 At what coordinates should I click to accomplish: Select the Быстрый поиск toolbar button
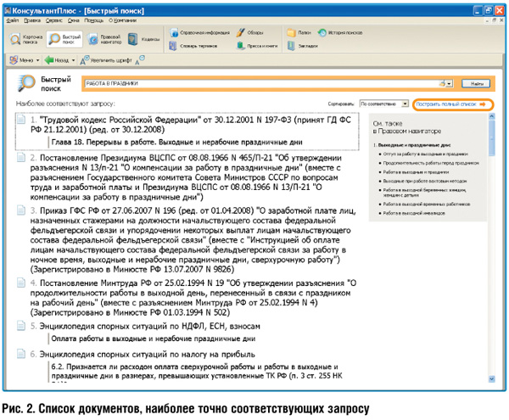[64, 39]
